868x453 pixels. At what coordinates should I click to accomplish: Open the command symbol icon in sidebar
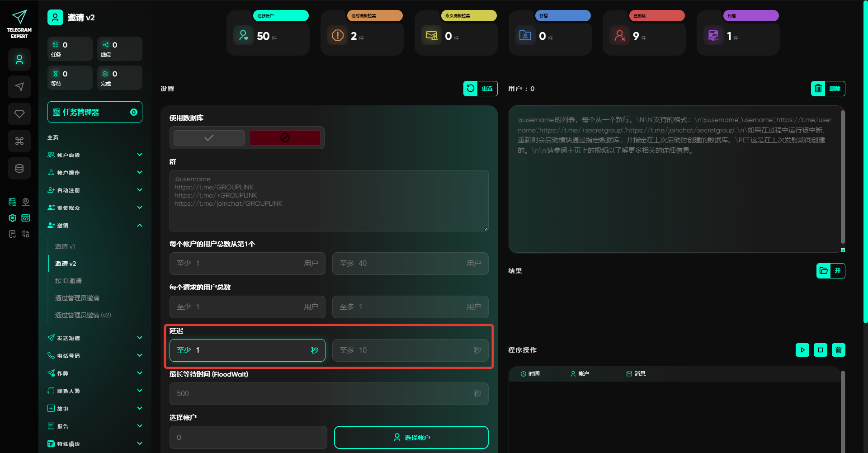(19, 141)
